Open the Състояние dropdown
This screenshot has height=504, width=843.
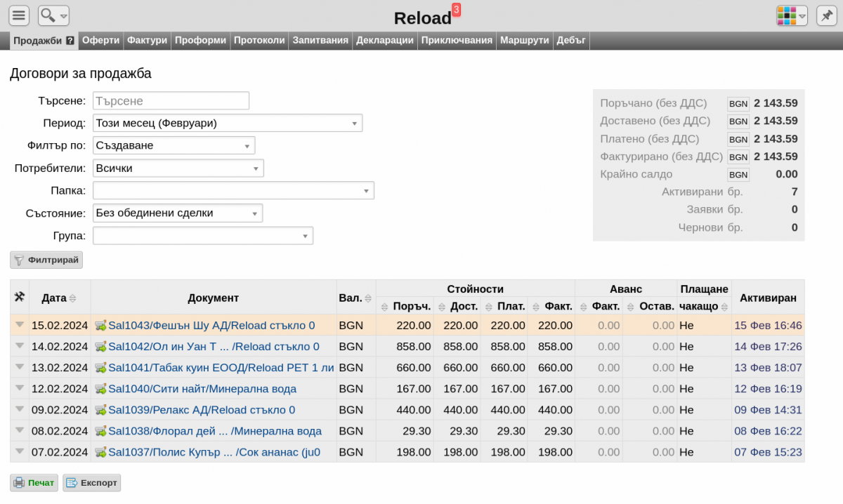pyautogui.click(x=178, y=213)
